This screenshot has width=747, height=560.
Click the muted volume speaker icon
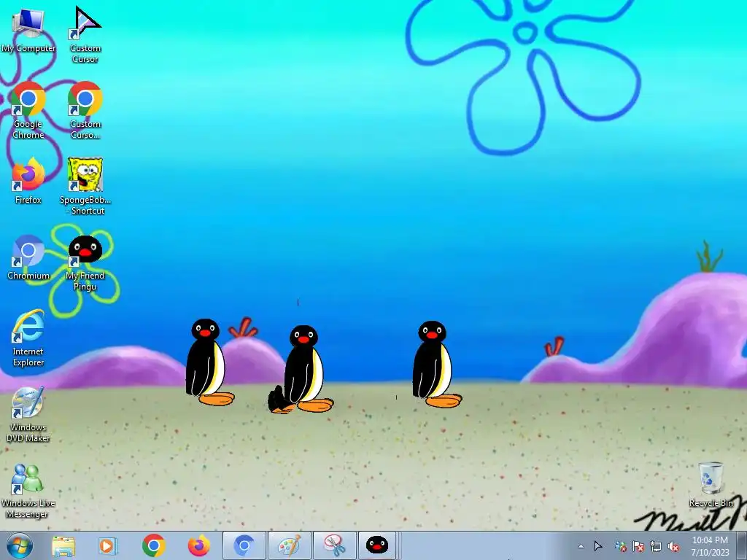point(673,546)
